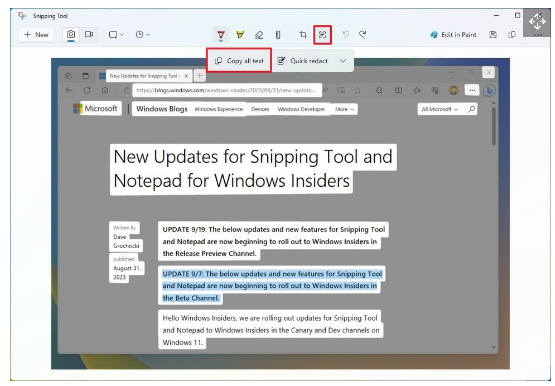Click the author surname 'Grochocki'
The width and height of the screenshot is (555, 386).
click(x=126, y=246)
